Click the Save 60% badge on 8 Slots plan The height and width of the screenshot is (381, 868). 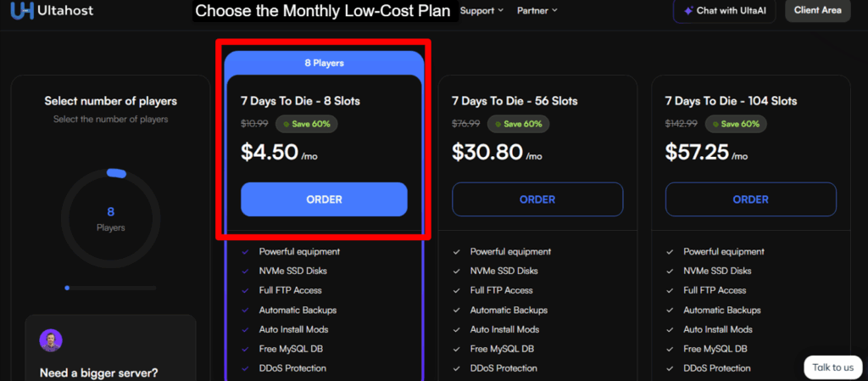[306, 124]
